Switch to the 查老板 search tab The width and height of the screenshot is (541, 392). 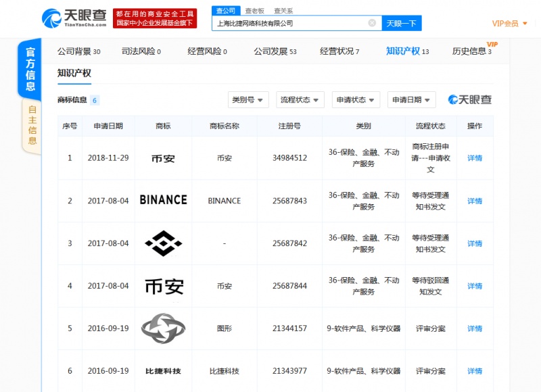coord(255,11)
